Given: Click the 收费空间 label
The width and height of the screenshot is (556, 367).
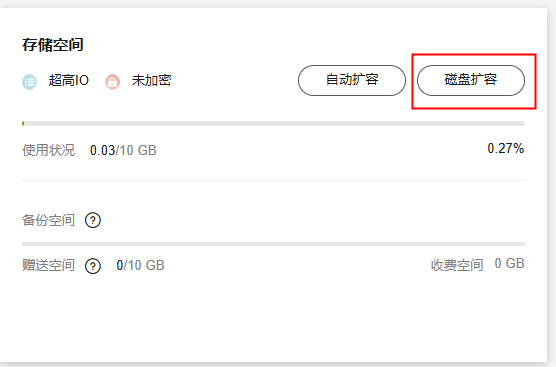Looking at the screenshot, I should (457, 265).
